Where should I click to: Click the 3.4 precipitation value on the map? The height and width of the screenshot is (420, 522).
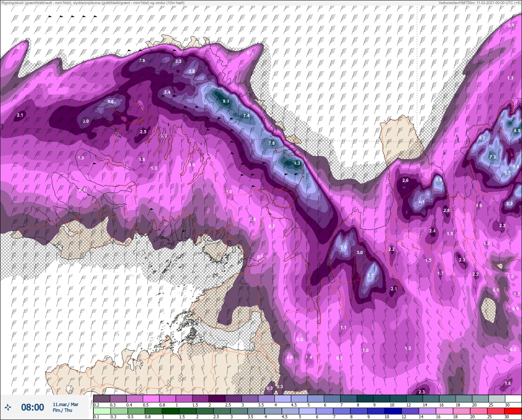pos(167,92)
